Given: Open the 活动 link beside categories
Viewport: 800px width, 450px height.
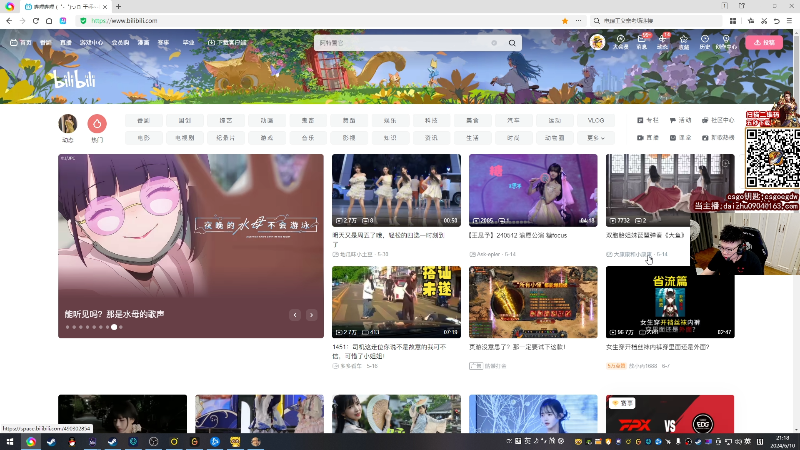Looking at the screenshot, I should click(681, 120).
